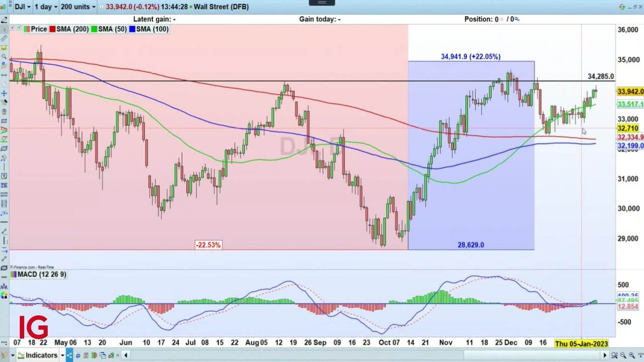Image resolution: width=644 pixels, height=362 pixels.
Task: Open the bottom-left brush icon dropdown arrow
Action: 13,355
